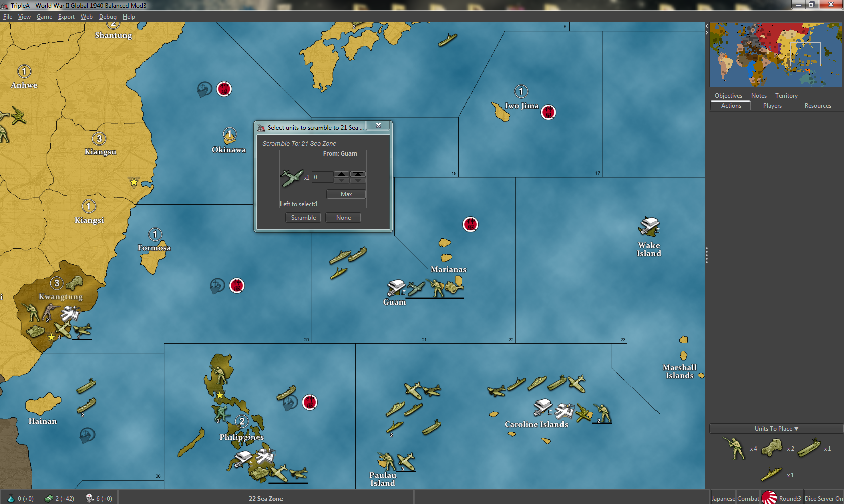Click the infantry unit in Units To Place
Viewport: 844px width, 504px height.
pos(734,448)
